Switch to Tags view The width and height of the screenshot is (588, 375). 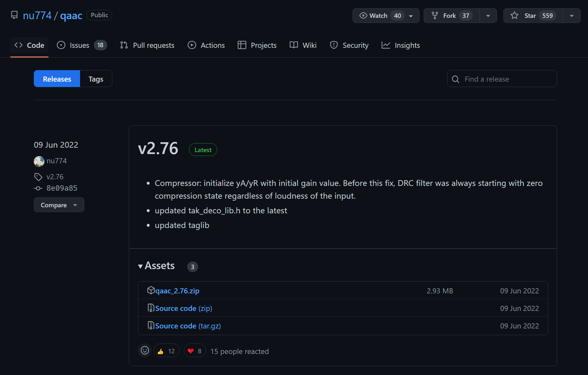coord(96,79)
